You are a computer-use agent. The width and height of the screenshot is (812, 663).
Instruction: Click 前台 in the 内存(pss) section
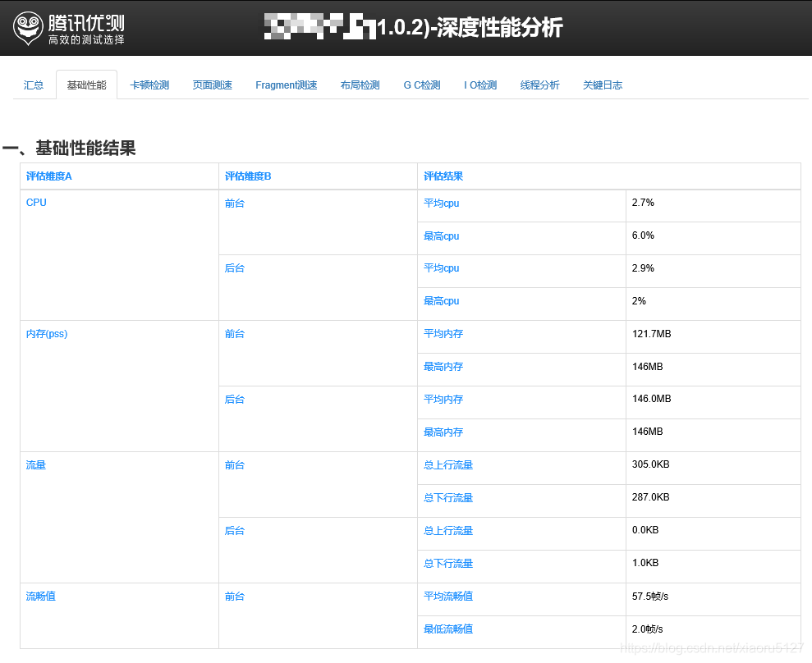coord(235,334)
